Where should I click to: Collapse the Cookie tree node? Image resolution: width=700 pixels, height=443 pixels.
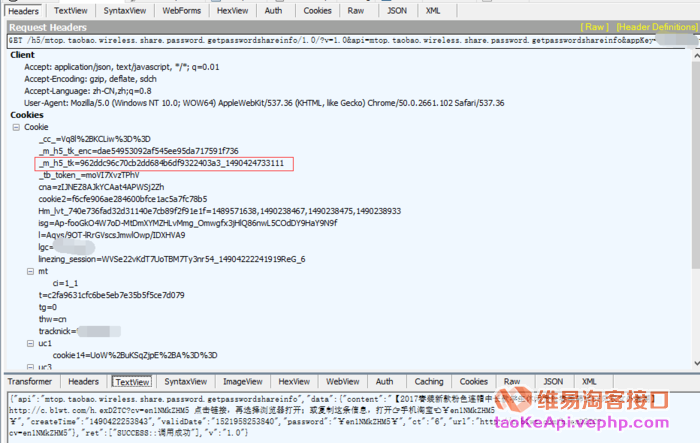point(16,127)
